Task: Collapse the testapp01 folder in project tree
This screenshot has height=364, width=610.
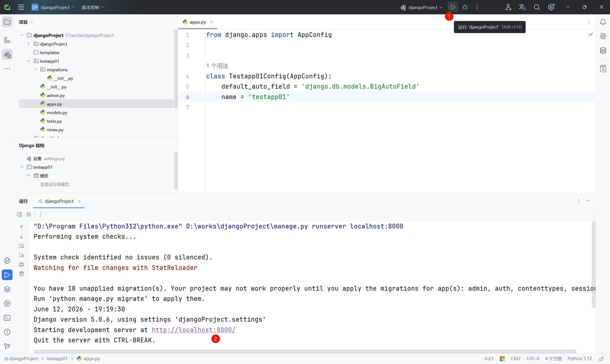Action: click(x=28, y=61)
